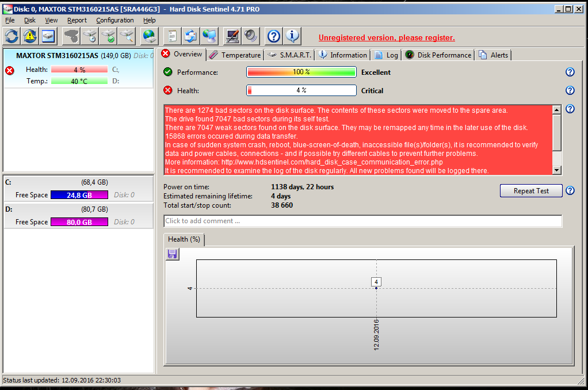Click the C: partition (68,4 GB) header

click(x=78, y=182)
